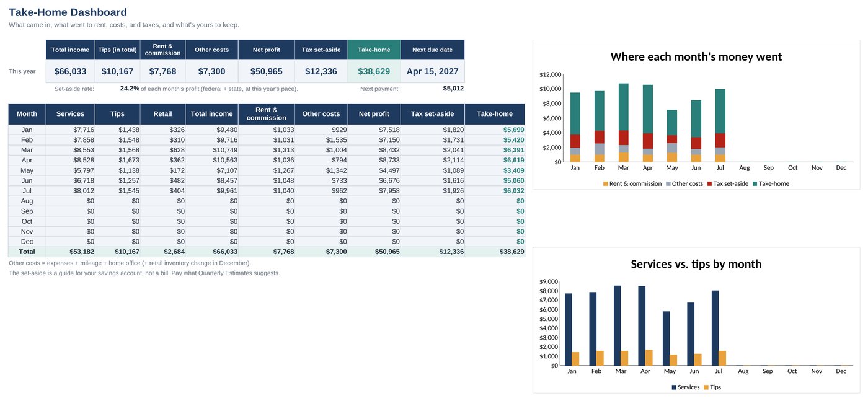868x401 pixels.
Task: Click the Aug row label
Action: (27, 201)
